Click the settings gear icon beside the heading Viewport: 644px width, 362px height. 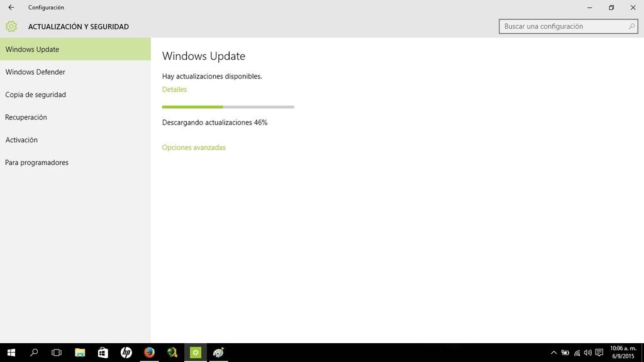click(x=11, y=26)
